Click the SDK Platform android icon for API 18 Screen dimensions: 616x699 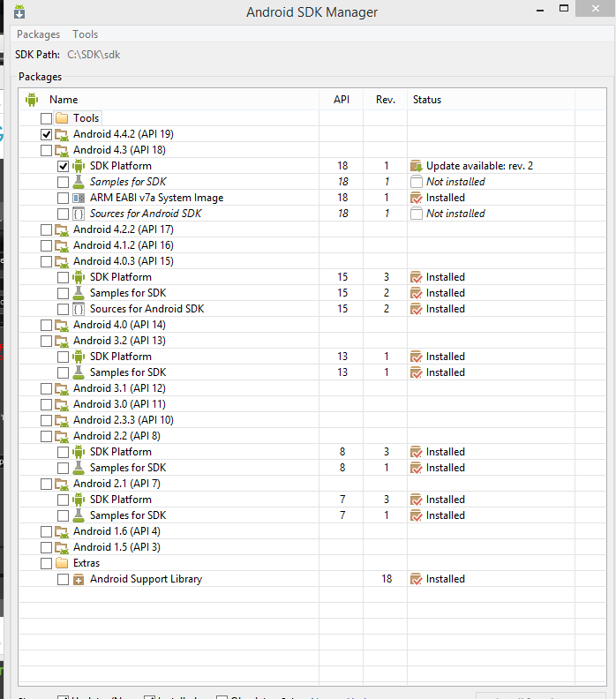(79, 166)
